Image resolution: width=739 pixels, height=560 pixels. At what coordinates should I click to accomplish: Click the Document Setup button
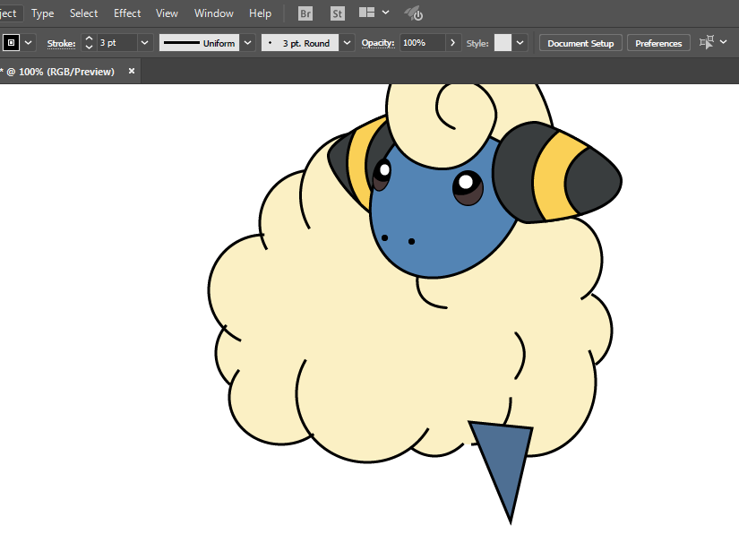(580, 43)
